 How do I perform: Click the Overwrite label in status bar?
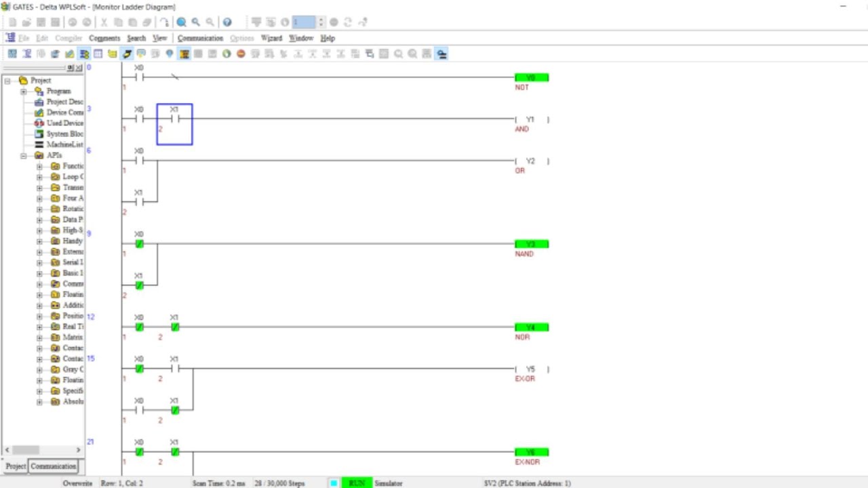(x=77, y=483)
